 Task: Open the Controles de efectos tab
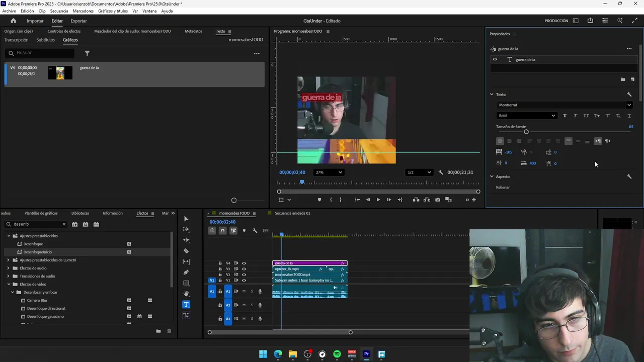click(x=64, y=31)
